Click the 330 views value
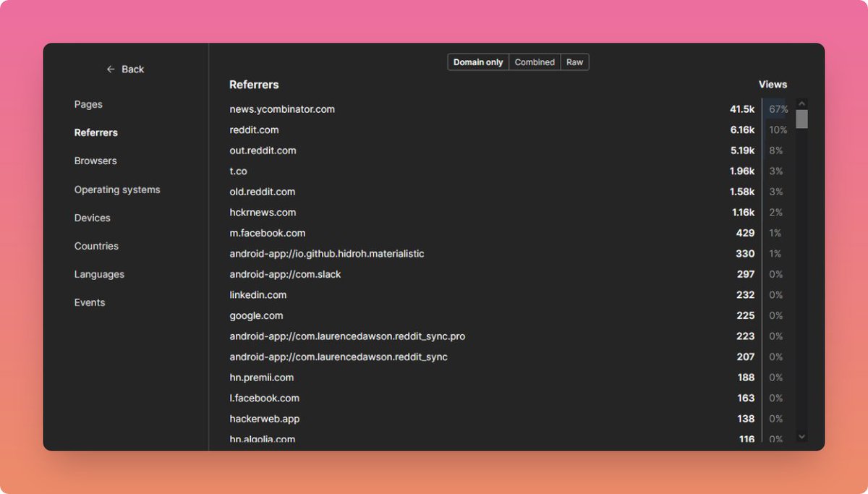 coord(745,254)
